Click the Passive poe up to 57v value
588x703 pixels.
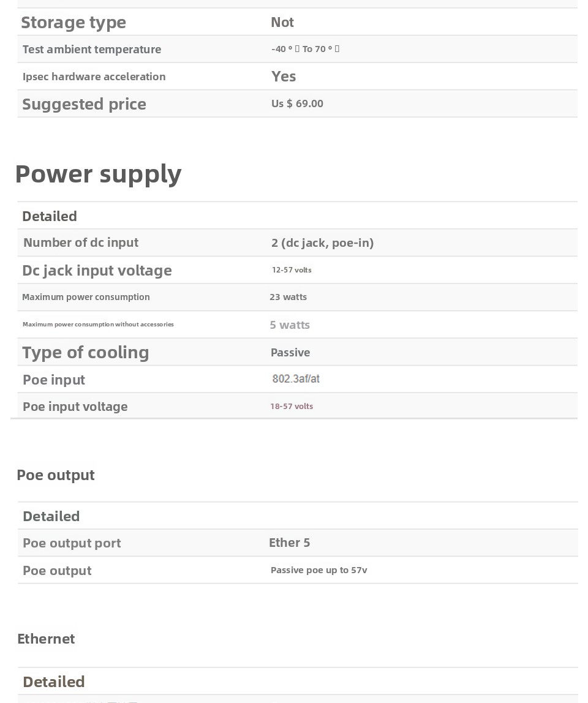point(318,570)
